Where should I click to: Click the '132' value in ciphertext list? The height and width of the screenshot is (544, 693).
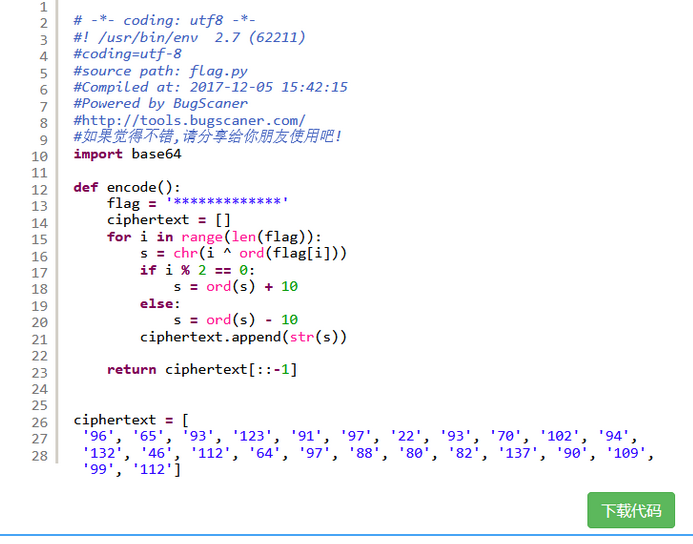[x=102, y=453]
